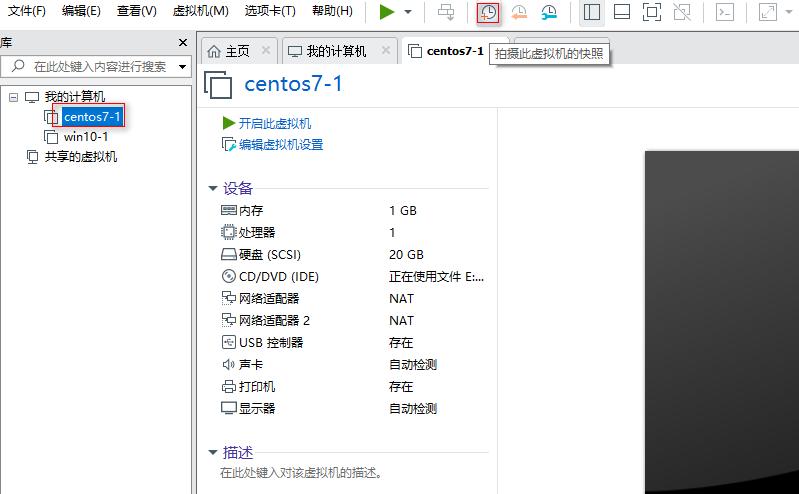Open the 文件(F) menu
Image resolution: width=799 pixels, height=494 pixels.
(x=26, y=11)
